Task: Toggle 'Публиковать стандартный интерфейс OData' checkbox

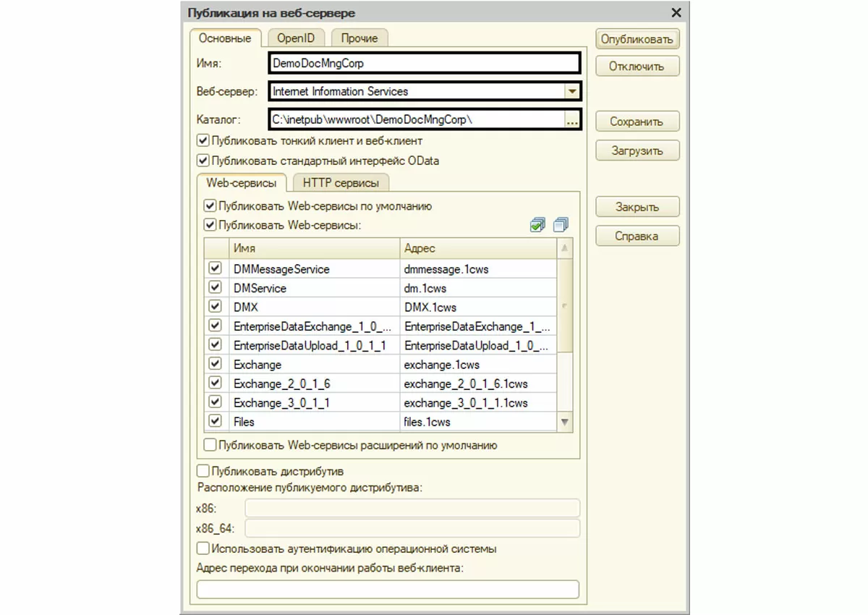Action: (203, 161)
